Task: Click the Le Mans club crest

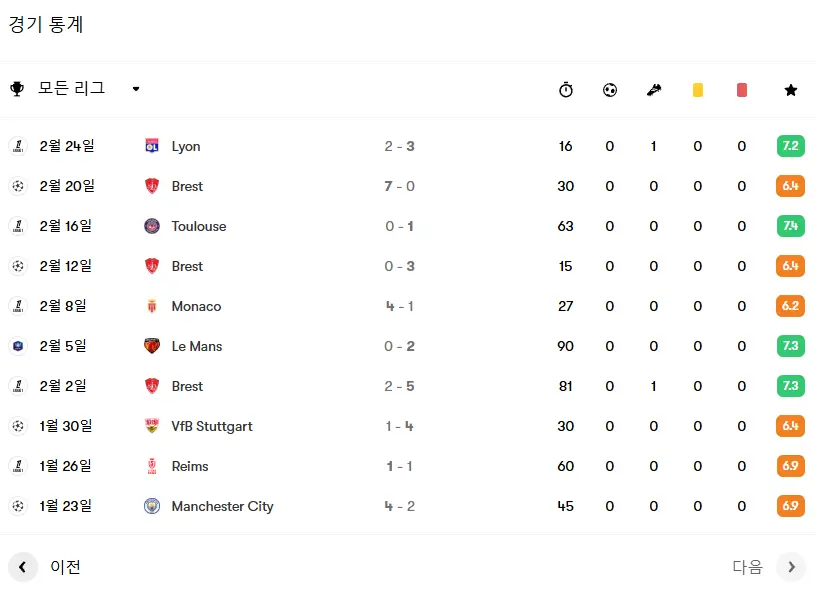Action: click(x=152, y=346)
